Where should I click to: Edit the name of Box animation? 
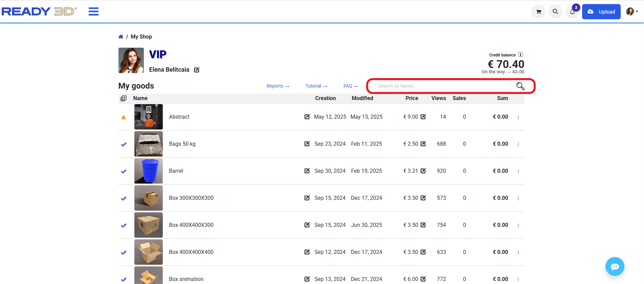(x=307, y=279)
